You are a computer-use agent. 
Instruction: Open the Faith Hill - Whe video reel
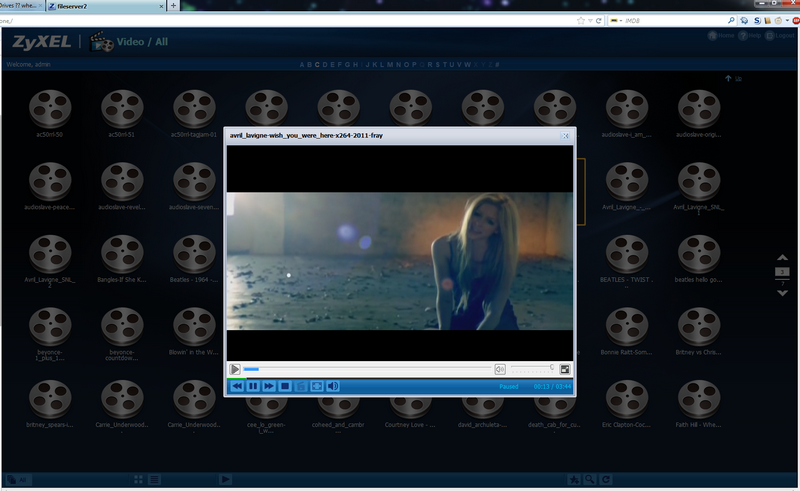coord(698,399)
